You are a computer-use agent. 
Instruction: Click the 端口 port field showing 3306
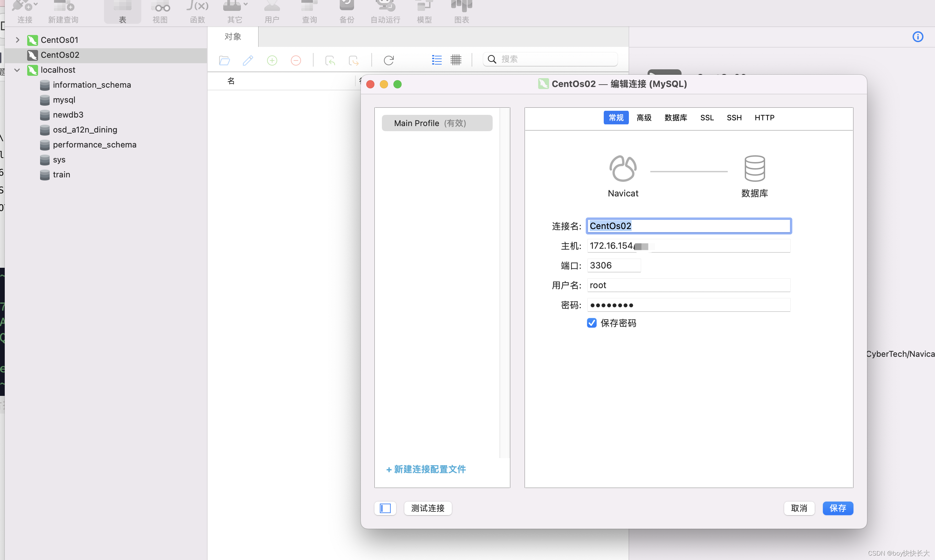[x=614, y=265]
